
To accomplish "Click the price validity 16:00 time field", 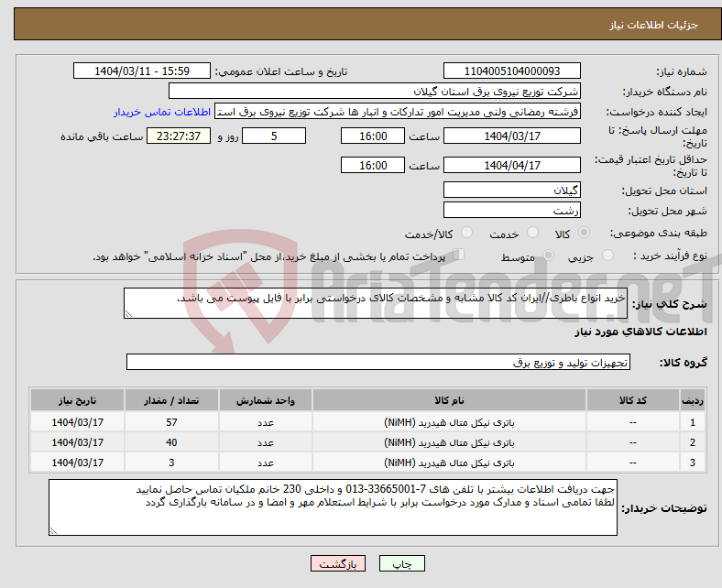I will tap(373, 165).
